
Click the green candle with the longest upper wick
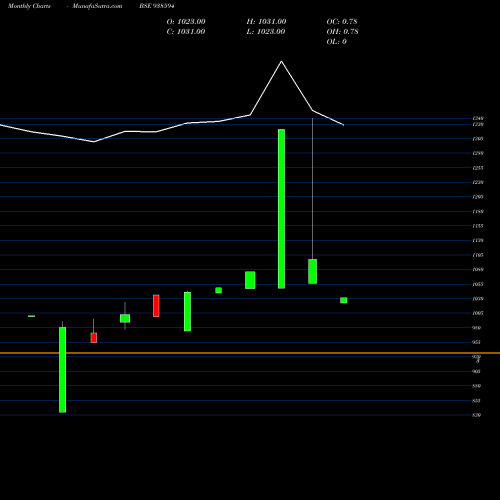pos(312,271)
